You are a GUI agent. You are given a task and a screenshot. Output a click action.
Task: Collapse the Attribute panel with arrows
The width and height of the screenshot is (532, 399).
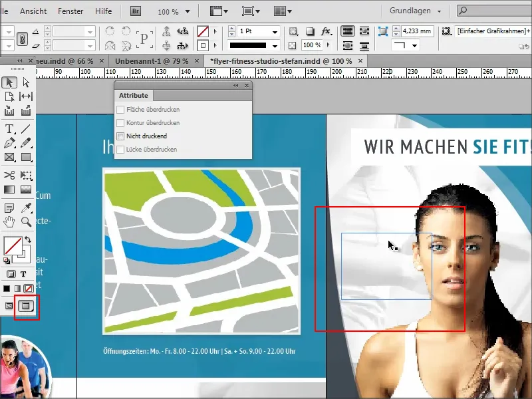[x=236, y=86]
